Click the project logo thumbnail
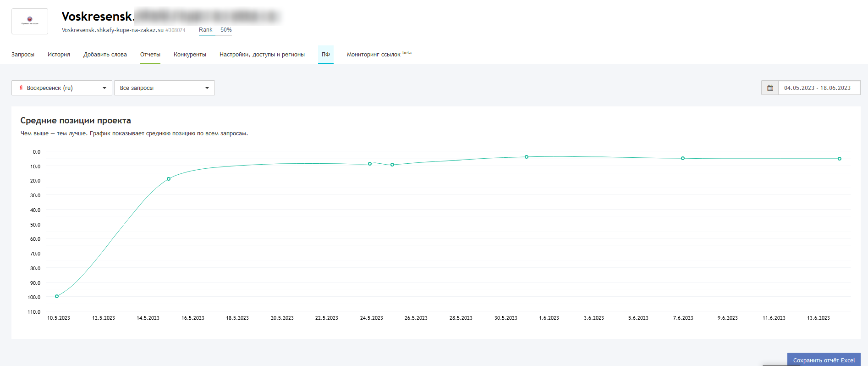 (x=30, y=21)
